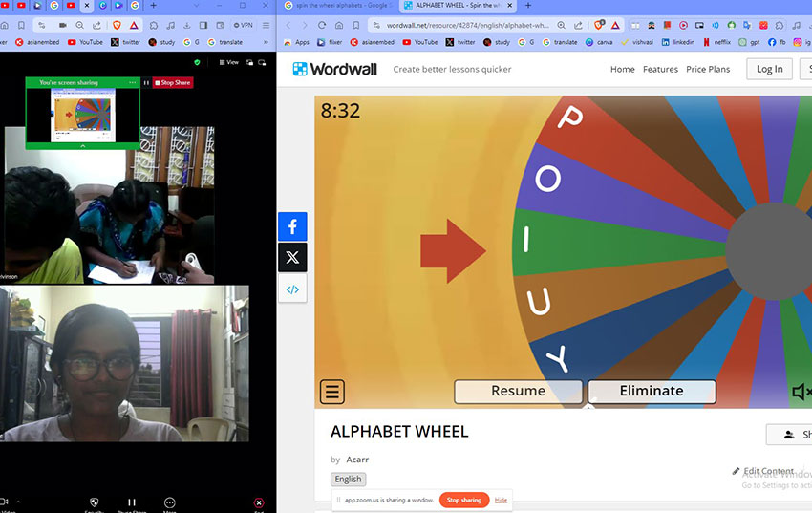Pause the Zoom screen share
The height and width of the screenshot is (513, 812).
click(x=146, y=83)
